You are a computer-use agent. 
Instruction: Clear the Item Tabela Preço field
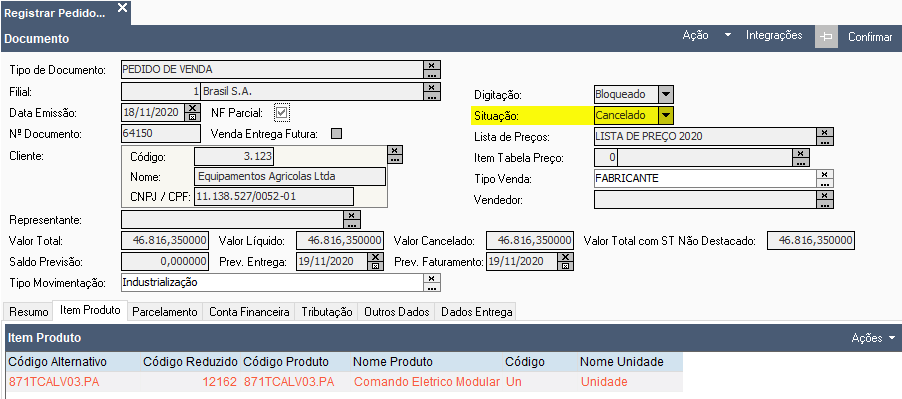pyautogui.click(x=801, y=154)
